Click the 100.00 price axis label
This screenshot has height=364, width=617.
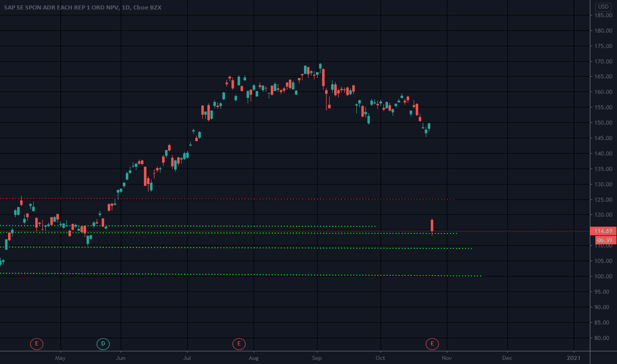(603, 276)
